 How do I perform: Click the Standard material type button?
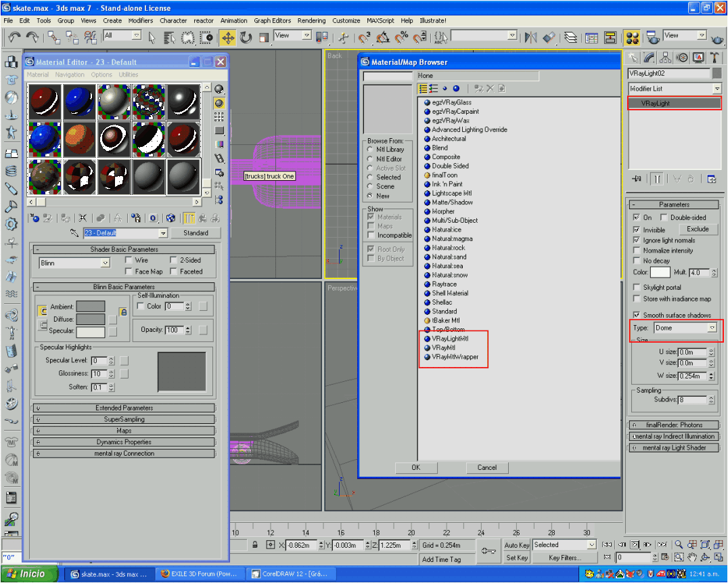pos(196,233)
